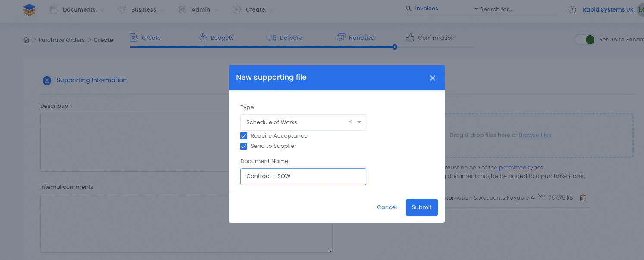This screenshot has width=644, height=260.
Task: Go to the Budgets step tab
Action: (x=222, y=38)
